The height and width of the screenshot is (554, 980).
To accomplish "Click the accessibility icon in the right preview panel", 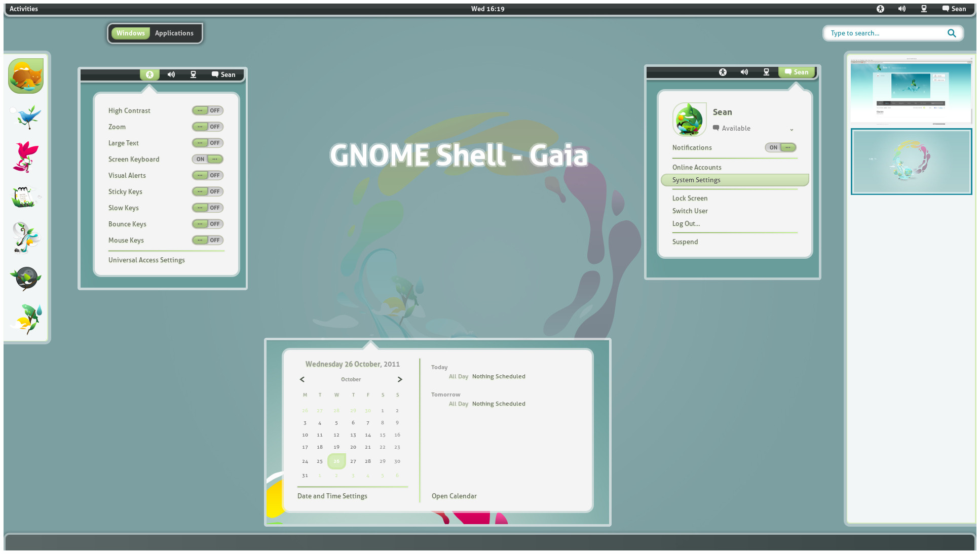I will [723, 72].
